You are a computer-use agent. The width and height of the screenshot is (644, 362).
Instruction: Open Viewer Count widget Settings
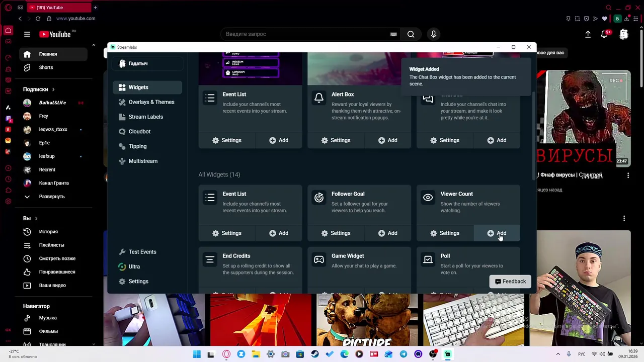pos(445,233)
